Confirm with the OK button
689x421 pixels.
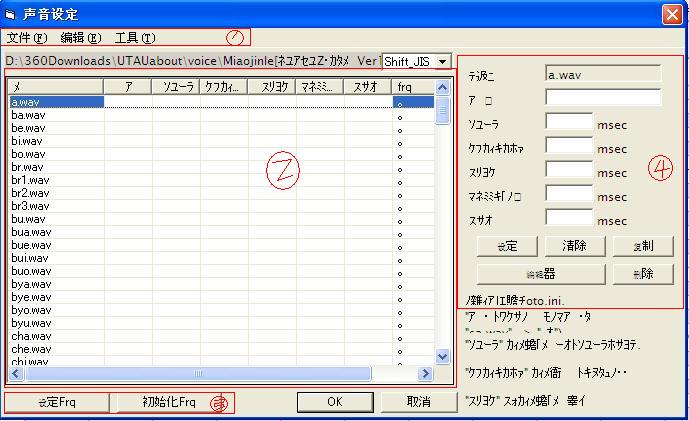pyautogui.click(x=335, y=402)
